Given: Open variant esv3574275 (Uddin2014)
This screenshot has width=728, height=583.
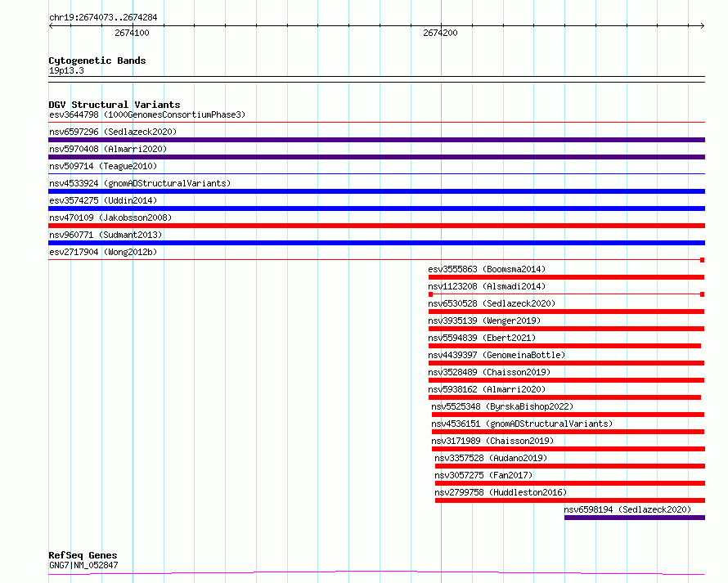Looking at the screenshot, I should click(x=103, y=200).
